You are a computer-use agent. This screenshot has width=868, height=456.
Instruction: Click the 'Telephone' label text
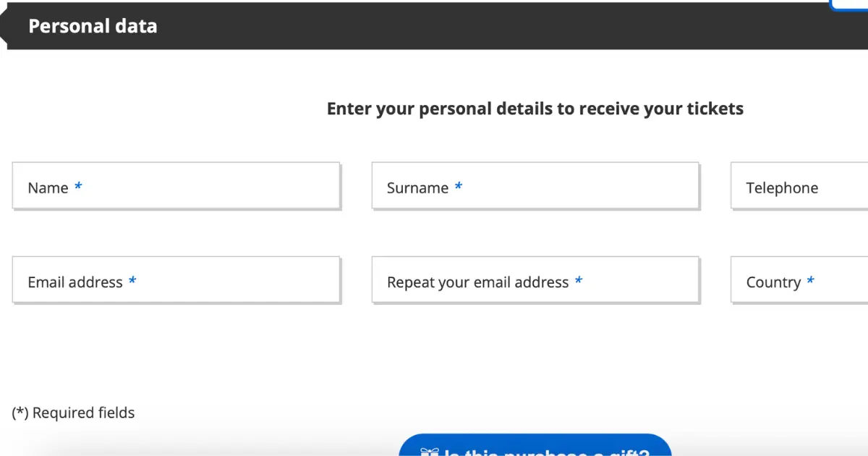tap(782, 188)
